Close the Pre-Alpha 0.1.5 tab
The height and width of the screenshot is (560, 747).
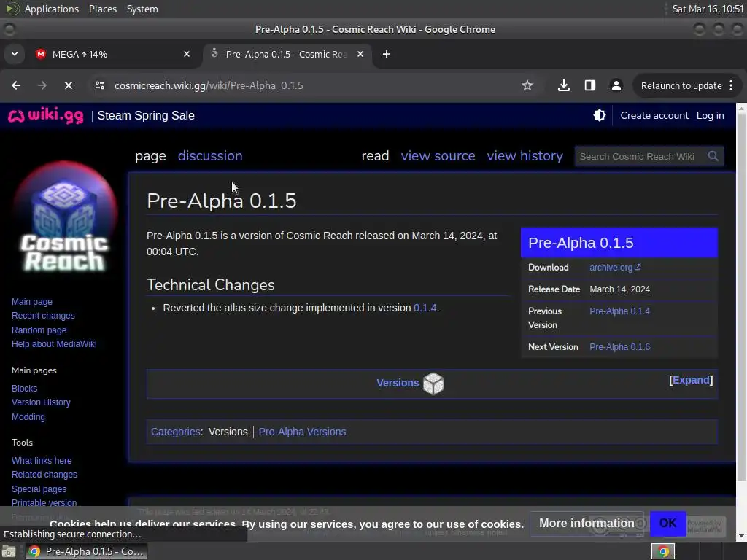click(360, 54)
